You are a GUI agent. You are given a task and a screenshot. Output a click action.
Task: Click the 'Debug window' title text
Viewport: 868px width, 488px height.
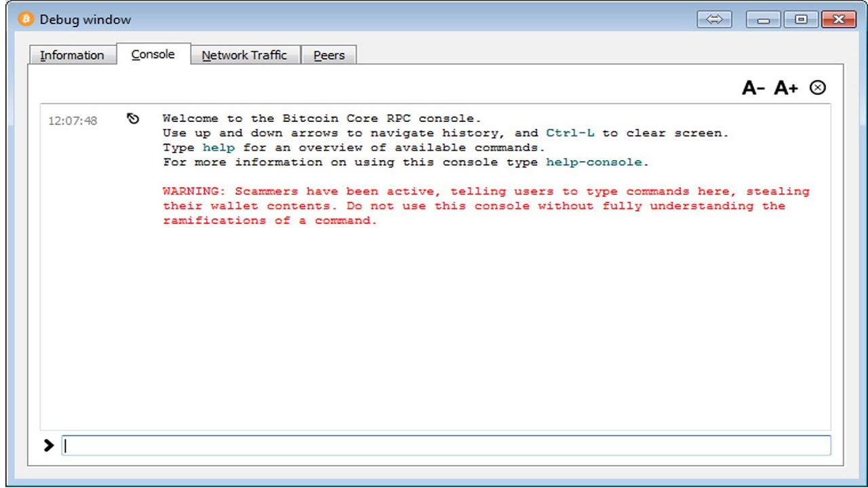(x=85, y=19)
